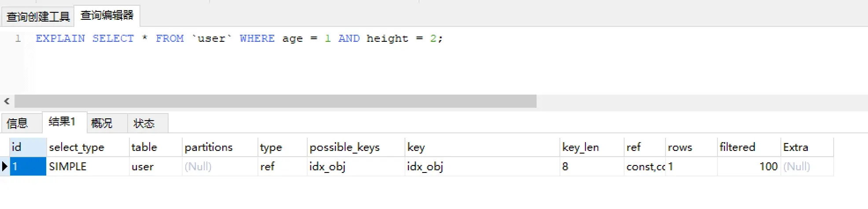Open the 信息 results tab
Screen dimensions: 868x209
tap(18, 123)
